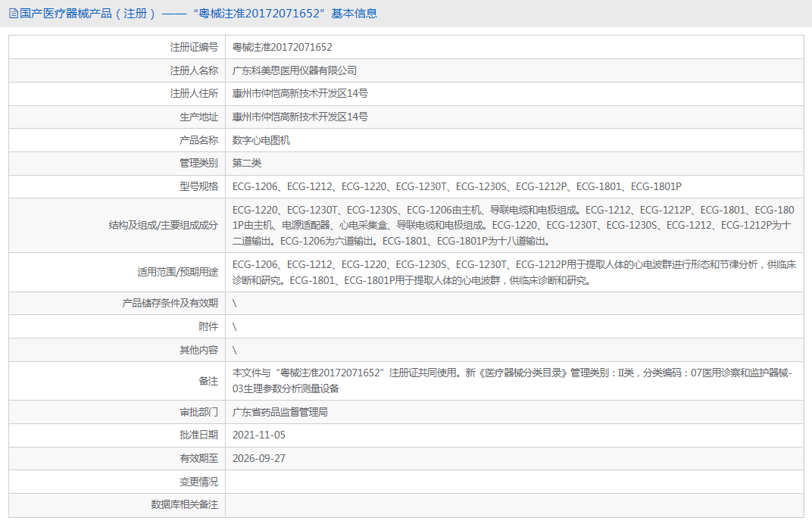Select the address value in 生产地址 row

[x=300, y=117]
